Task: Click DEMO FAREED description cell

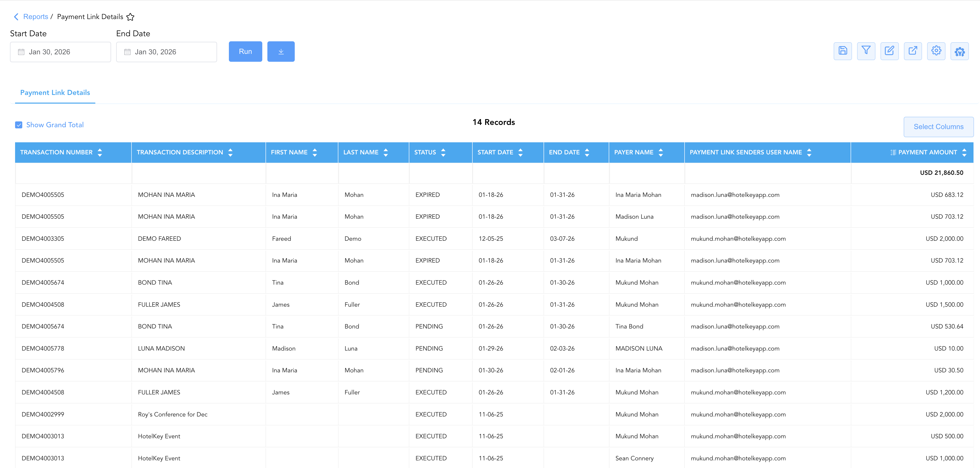Action: 199,239
